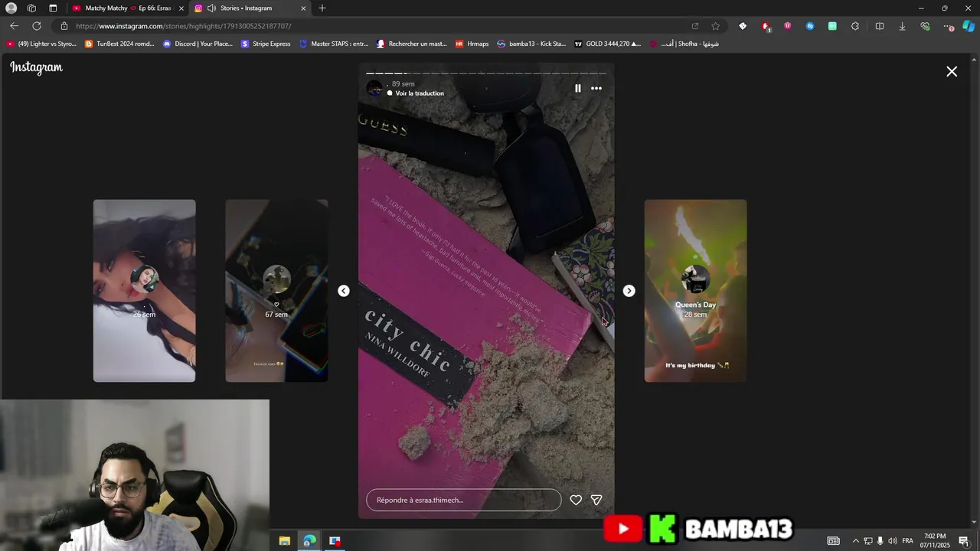Open a new browser tab

click(x=322, y=8)
